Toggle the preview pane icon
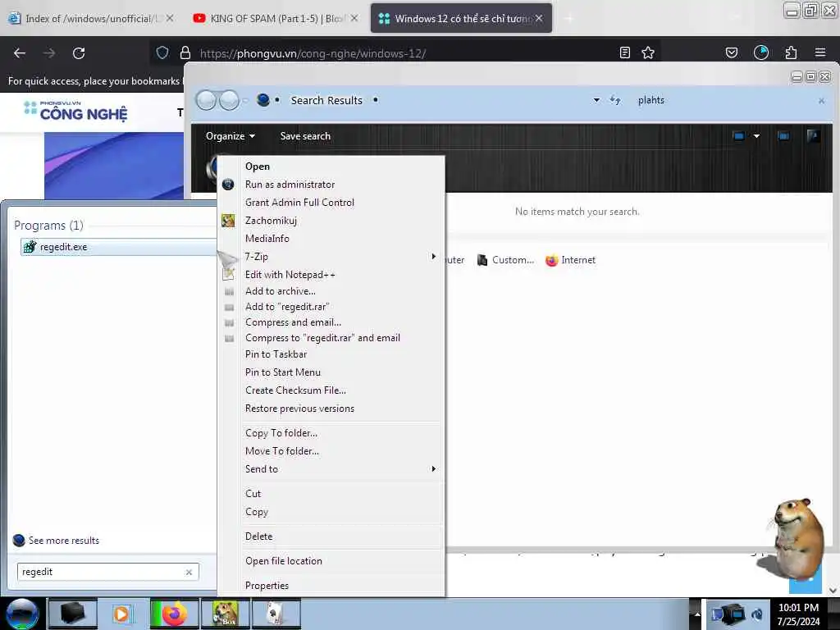This screenshot has height=630, width=840. 783,136
